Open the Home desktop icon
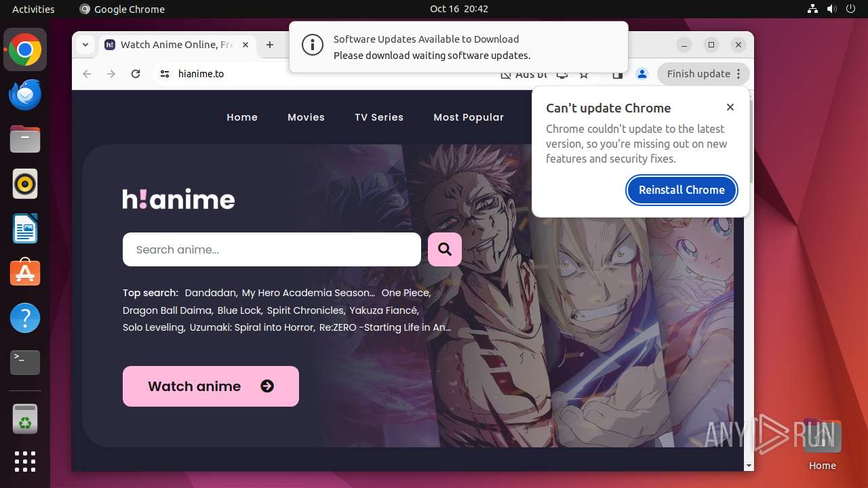The image size is (868, 488). click(822, 445)
